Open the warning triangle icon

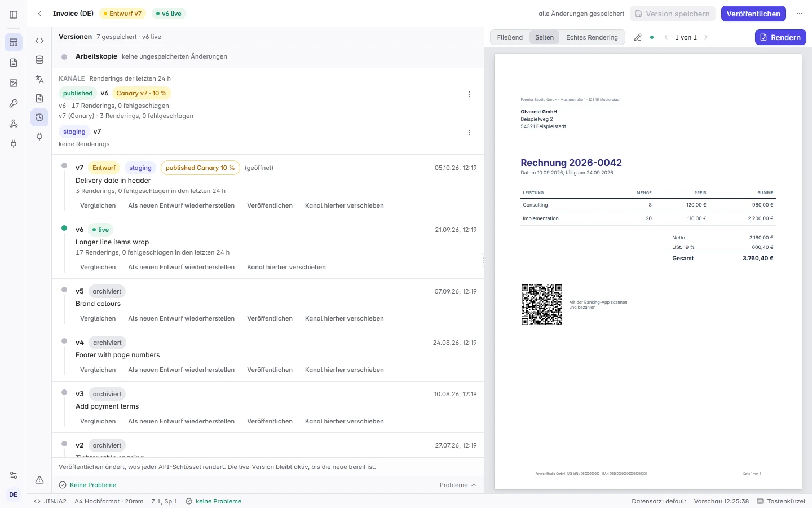tap(39, 480)
